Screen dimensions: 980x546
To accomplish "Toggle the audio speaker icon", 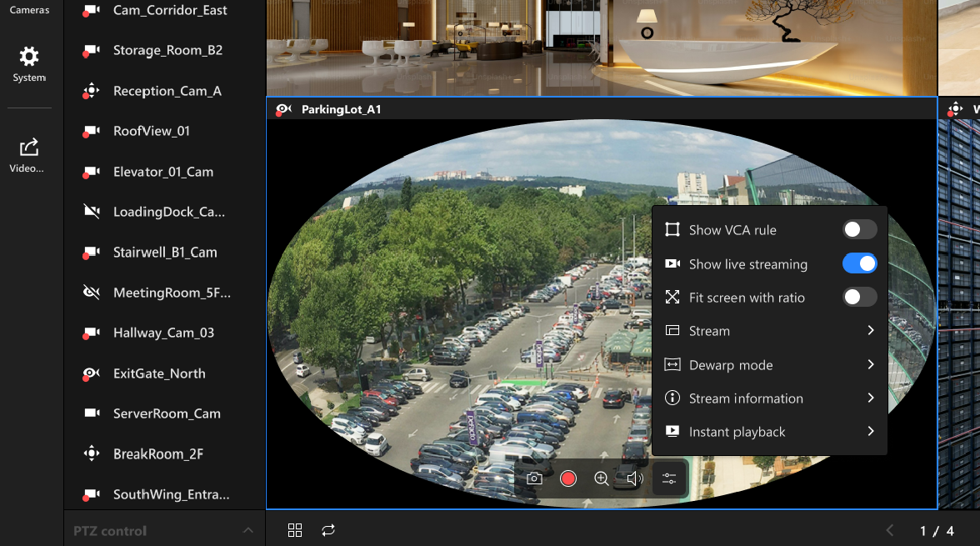I will pyautogui.click(x=635, y=478).
